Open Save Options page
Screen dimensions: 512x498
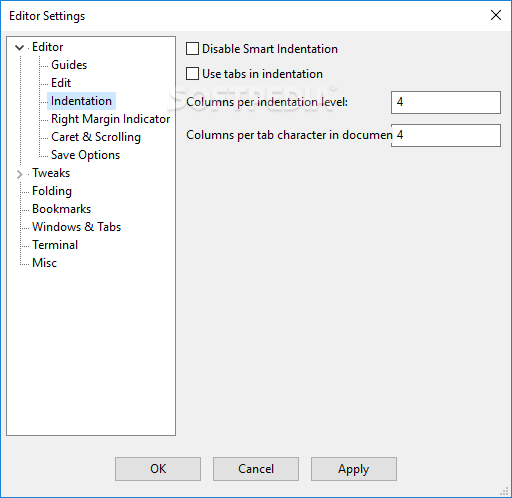[85, 155]
